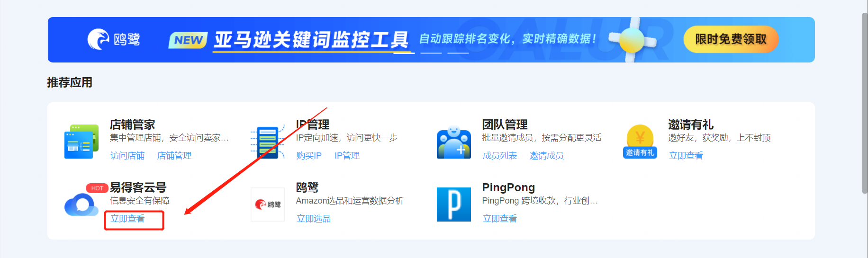Screen dimensions: 868x258
Task: Open the 购买IP link
Action: point(309,156)
